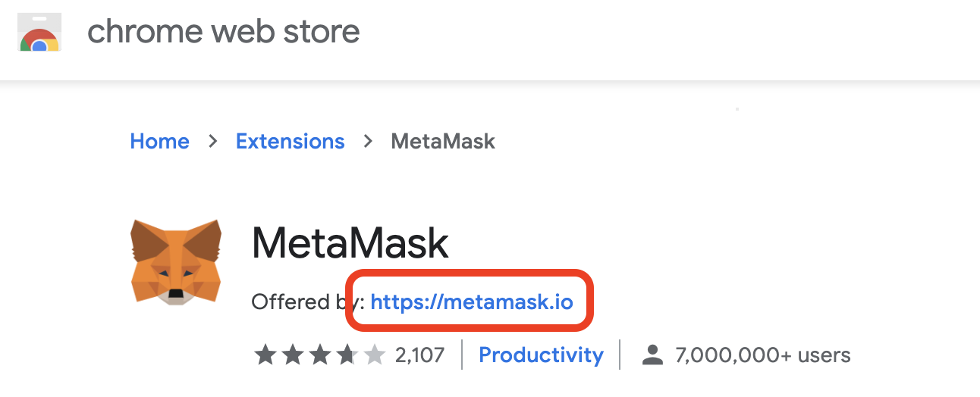Go to the Home breadcrumb
Screen dimensions: 980x397
point(160,142)
